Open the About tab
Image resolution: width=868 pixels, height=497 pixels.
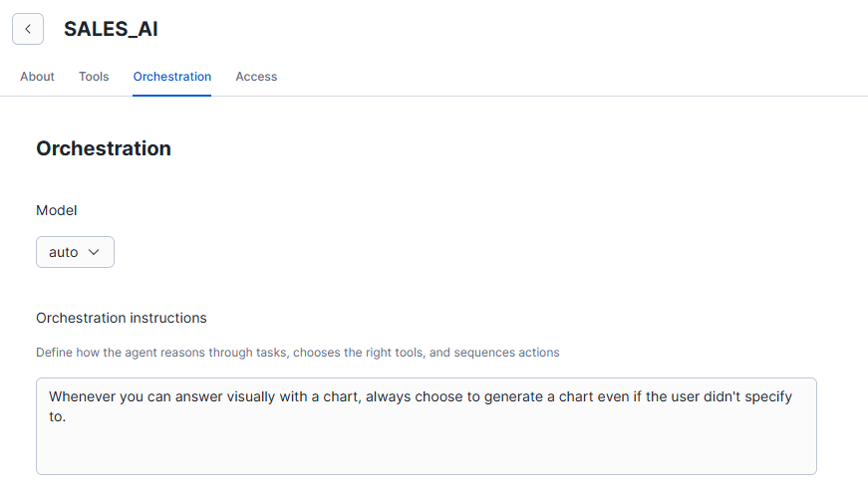(x=37, y=77)
